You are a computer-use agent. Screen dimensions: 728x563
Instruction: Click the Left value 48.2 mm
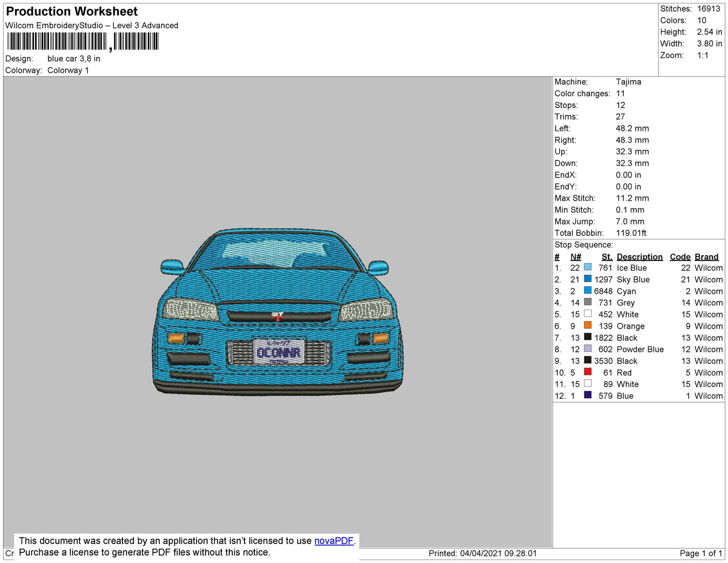click(632, 128)
